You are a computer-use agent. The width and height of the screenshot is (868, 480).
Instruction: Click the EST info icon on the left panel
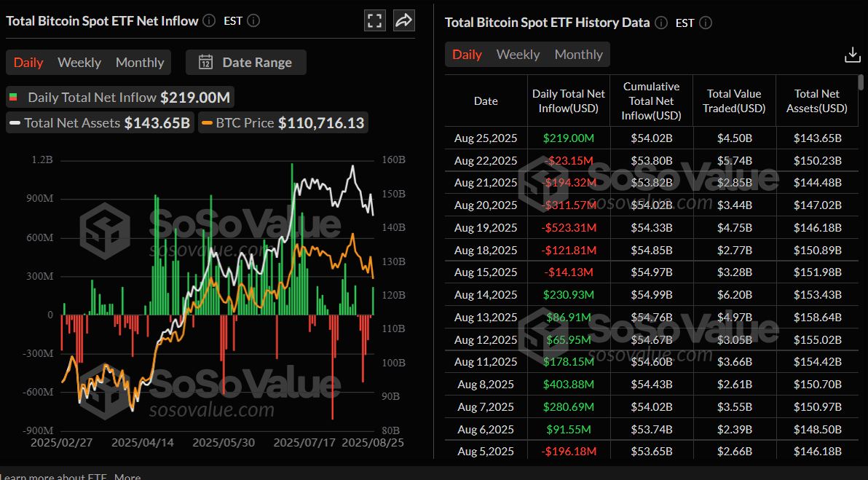tap(255, 21)
